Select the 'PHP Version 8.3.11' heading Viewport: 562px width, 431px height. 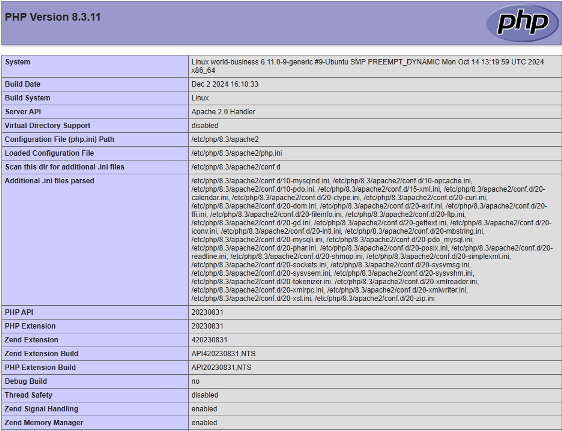pos(53,17)
